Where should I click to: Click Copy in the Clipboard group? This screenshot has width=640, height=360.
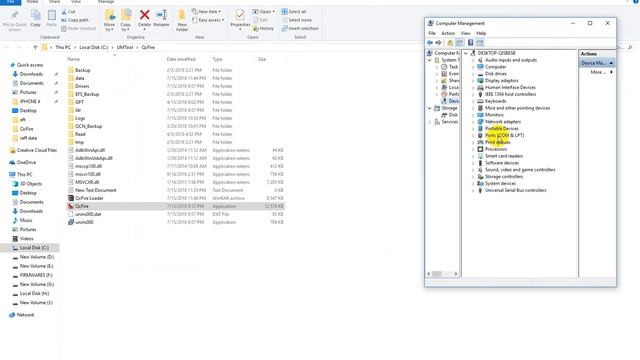[x=36, y=19]
